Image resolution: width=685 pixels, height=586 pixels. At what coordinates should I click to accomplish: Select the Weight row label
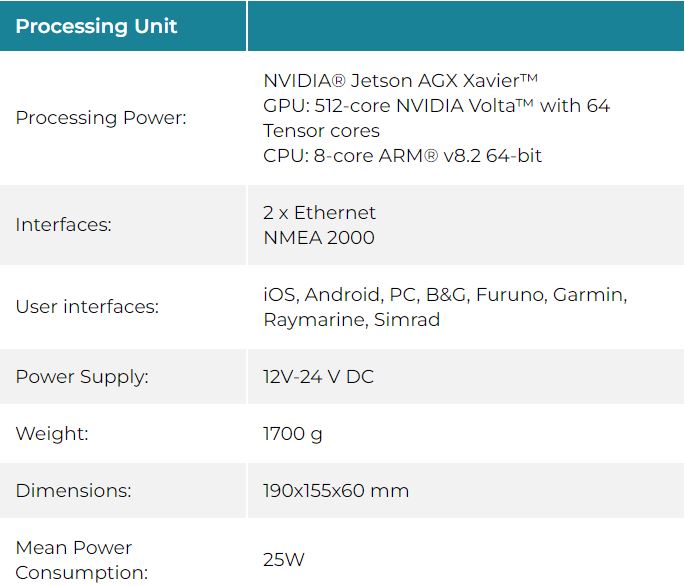pos(52,434)
